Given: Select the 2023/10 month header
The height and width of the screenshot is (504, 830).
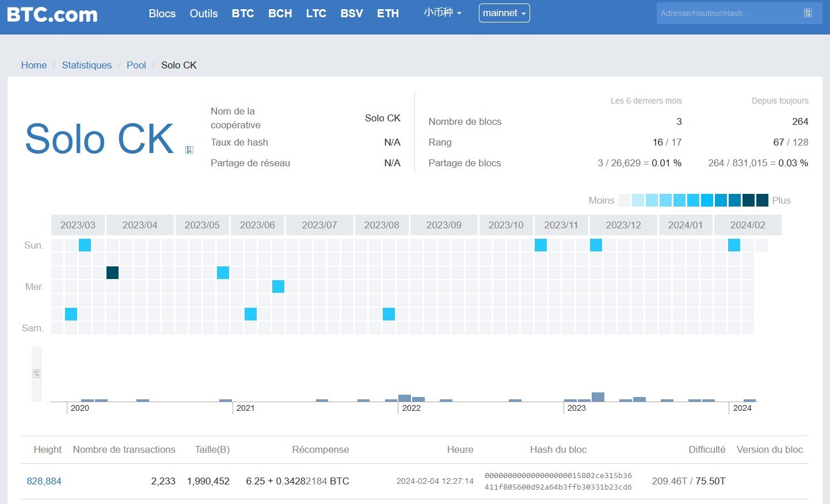Looking at the screenshot, I should tap(506, 225).
